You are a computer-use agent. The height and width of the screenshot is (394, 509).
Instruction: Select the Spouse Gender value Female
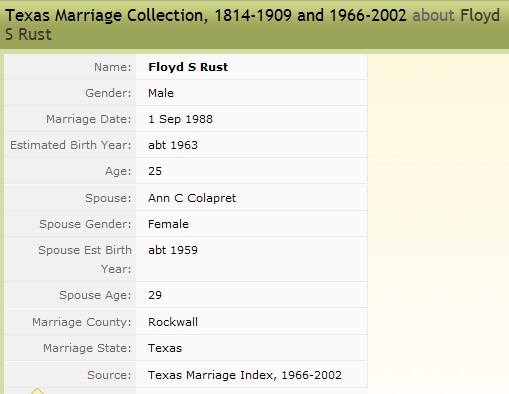(168, 224)
